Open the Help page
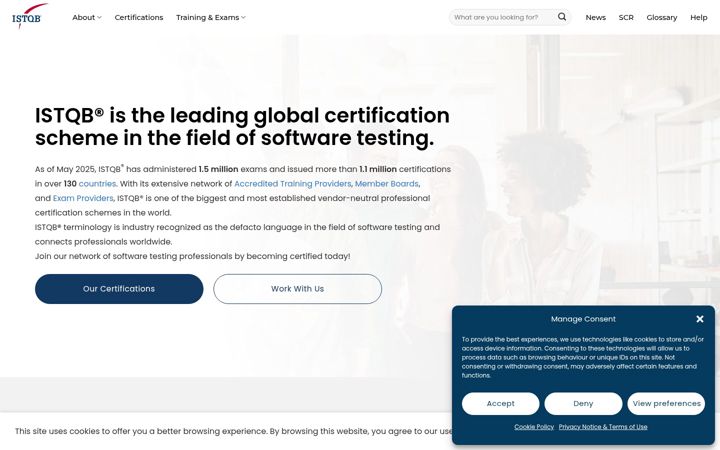The image size is (720, 450). coord(698,17)
